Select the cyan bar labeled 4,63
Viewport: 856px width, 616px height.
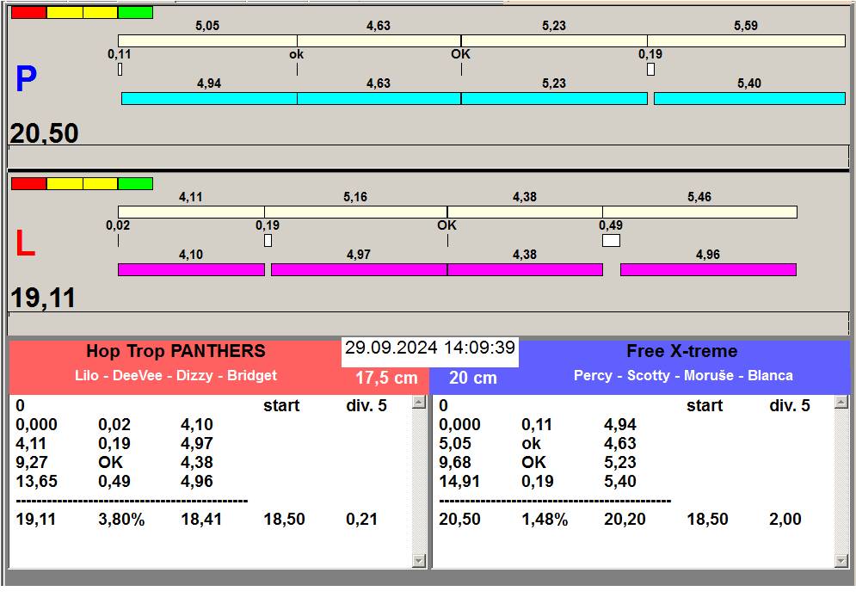(379, 98)
